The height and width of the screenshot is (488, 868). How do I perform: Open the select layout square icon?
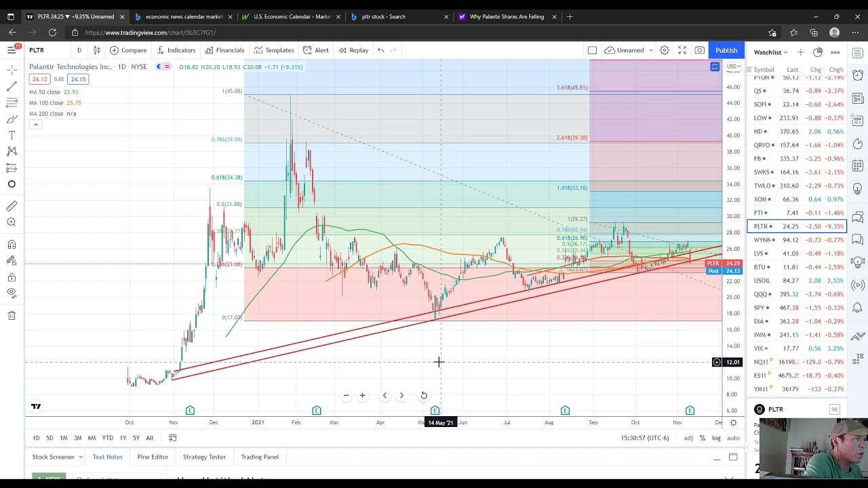[592, 49]
